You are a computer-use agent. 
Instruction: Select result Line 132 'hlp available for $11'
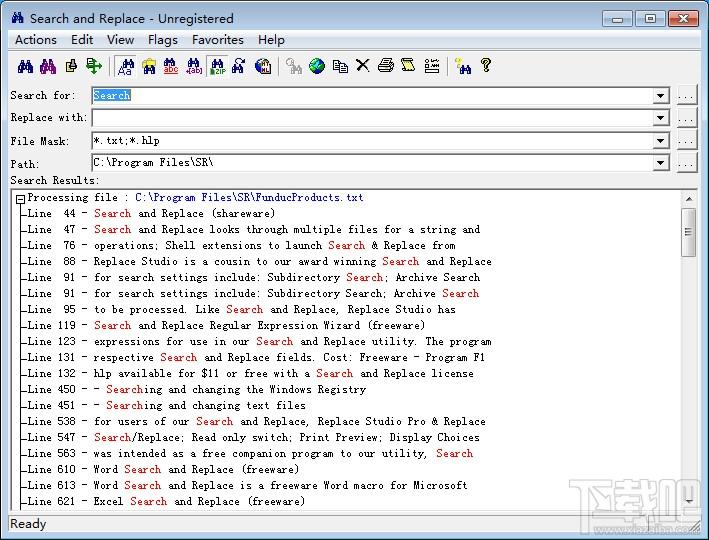[251, 374]
